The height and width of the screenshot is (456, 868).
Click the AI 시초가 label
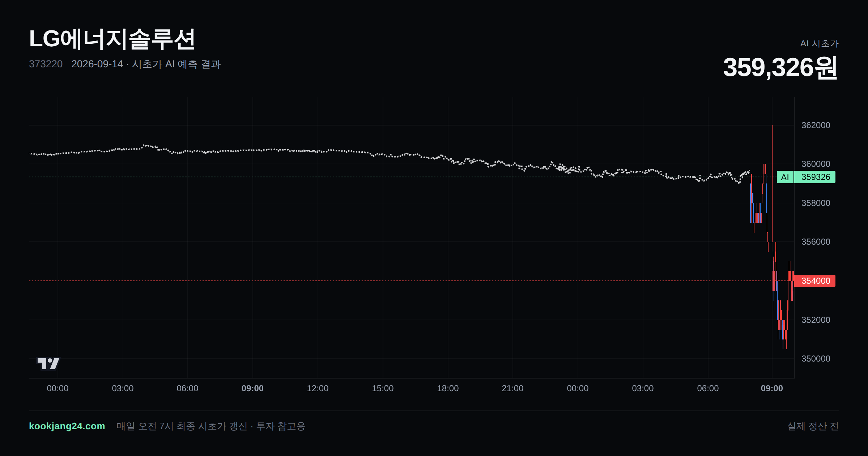820,43
